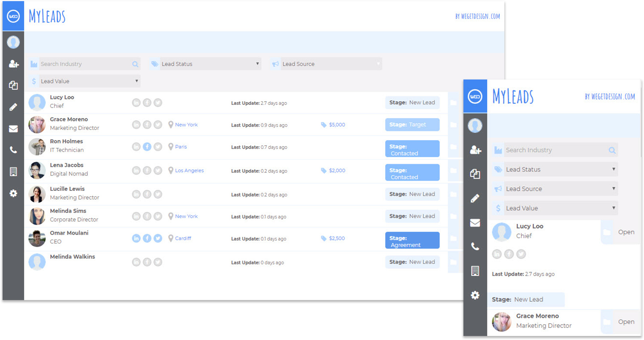Open the envelope mail icon in the mobile sidebar
Viewport: 644px width, 340px height.
[x=475, y=223]
